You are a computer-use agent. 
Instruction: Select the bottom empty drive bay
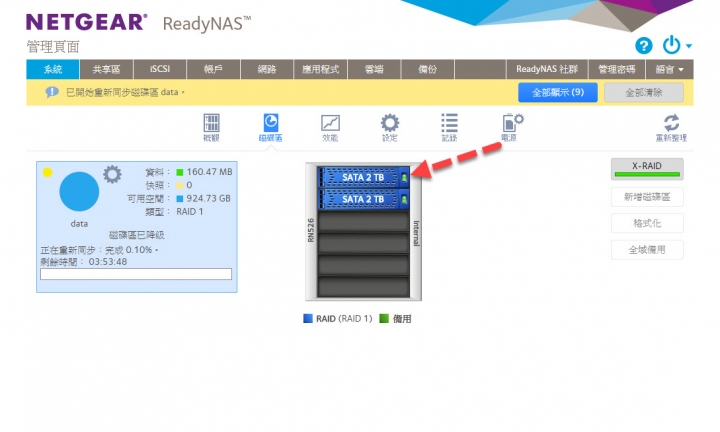point(363,287)
